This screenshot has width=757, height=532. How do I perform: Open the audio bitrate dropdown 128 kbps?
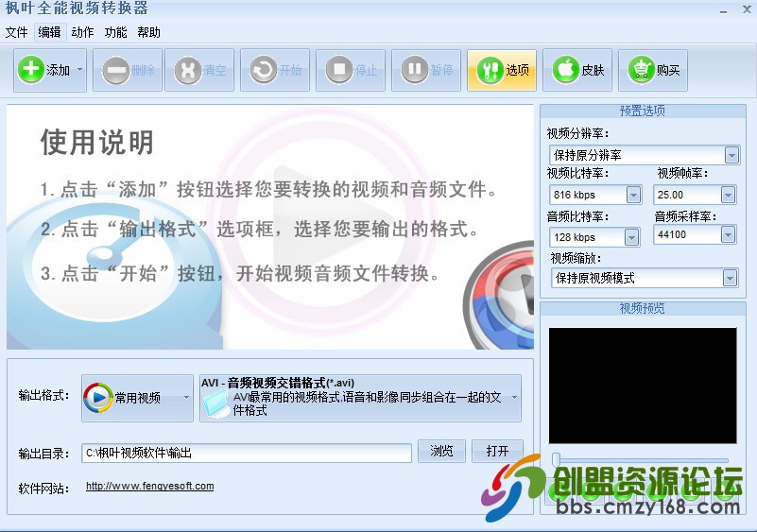click(594, 237)
